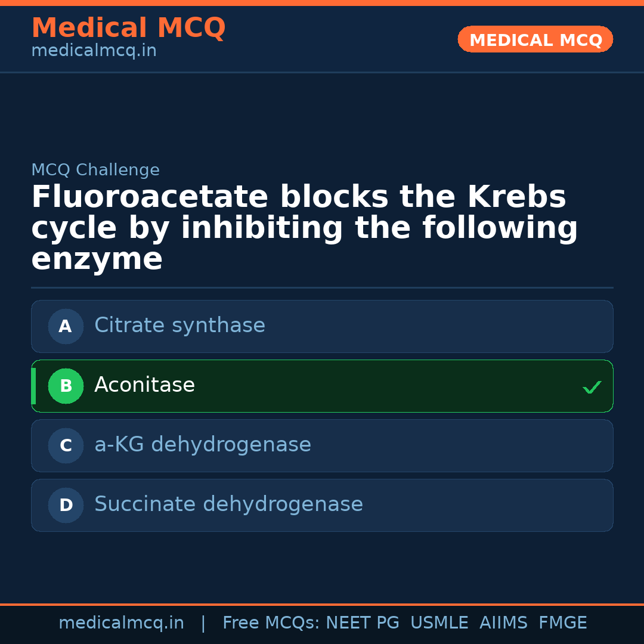Click medicalmcq.in in the footer
The image size is (644, 644).
122,623
